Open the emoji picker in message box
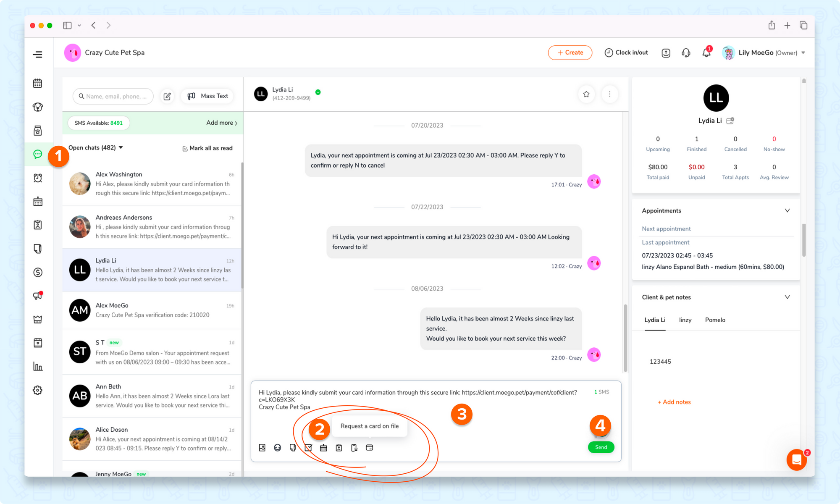 277,448
